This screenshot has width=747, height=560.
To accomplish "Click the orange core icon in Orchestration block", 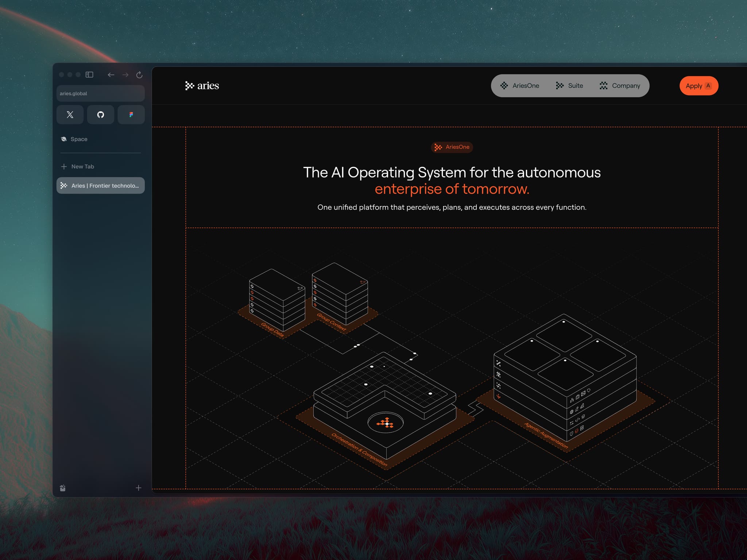I will 386,423.
